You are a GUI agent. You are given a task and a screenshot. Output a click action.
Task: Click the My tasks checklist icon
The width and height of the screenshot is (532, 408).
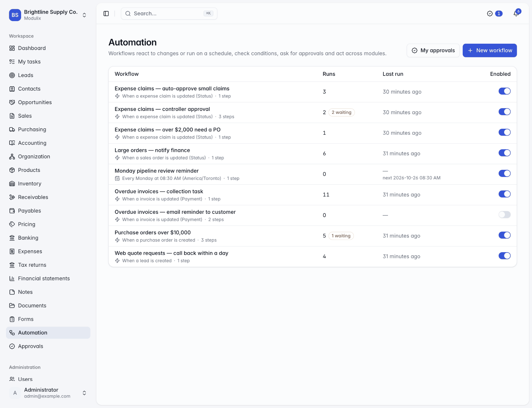12,62
